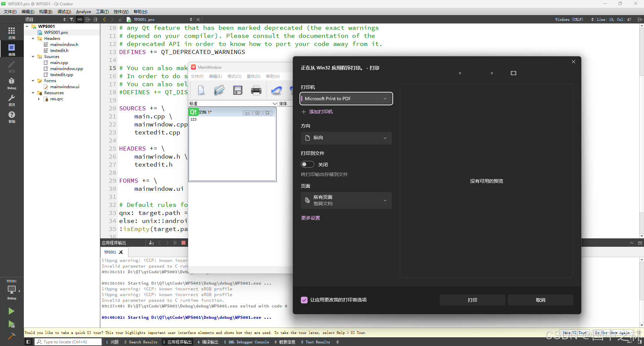Click the clear output broom icon
Viewport: 644px width, 346px height.
151,243
